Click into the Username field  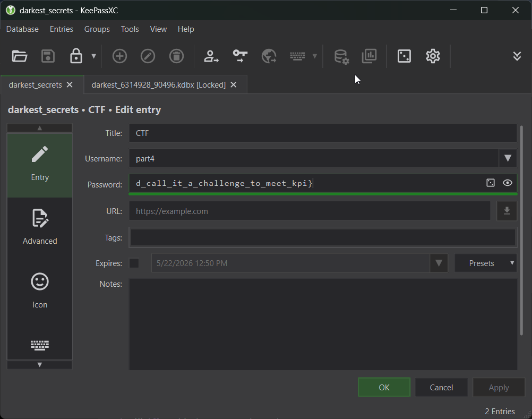point(314,158)
